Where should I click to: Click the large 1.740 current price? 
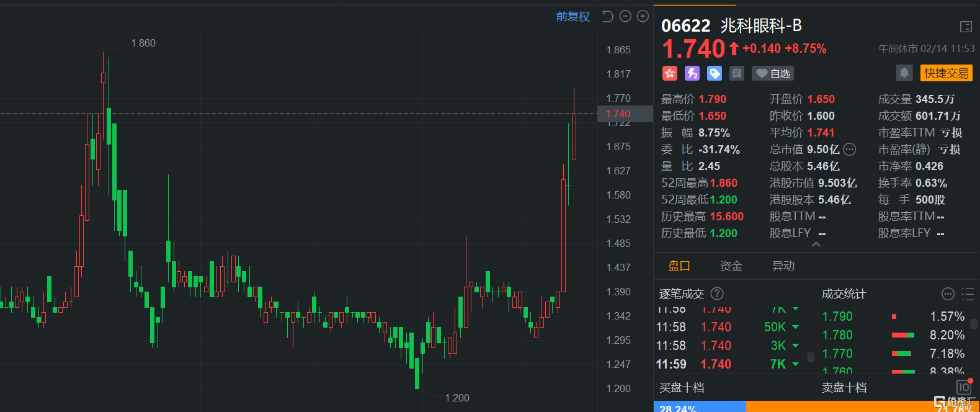(x=693, y=48)
